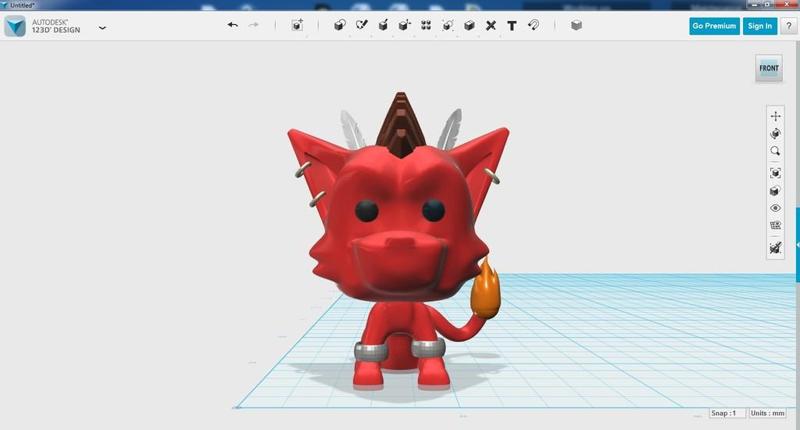This screenshot has width=800, height=430.
Task: Click the Sign In button
Action: pyautogui.click(x=760, y=26)
